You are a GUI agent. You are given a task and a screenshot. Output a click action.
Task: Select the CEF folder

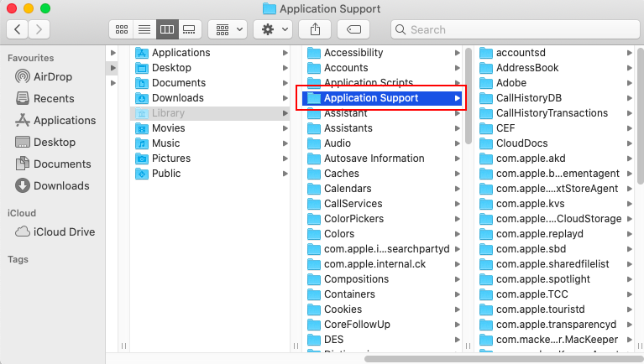tap(554, 128)
